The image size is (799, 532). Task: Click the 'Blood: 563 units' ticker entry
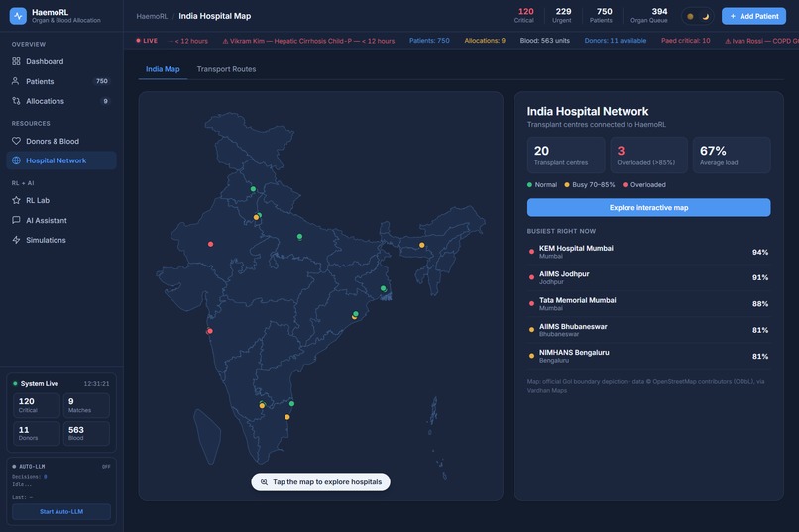(x=544, y=41)
